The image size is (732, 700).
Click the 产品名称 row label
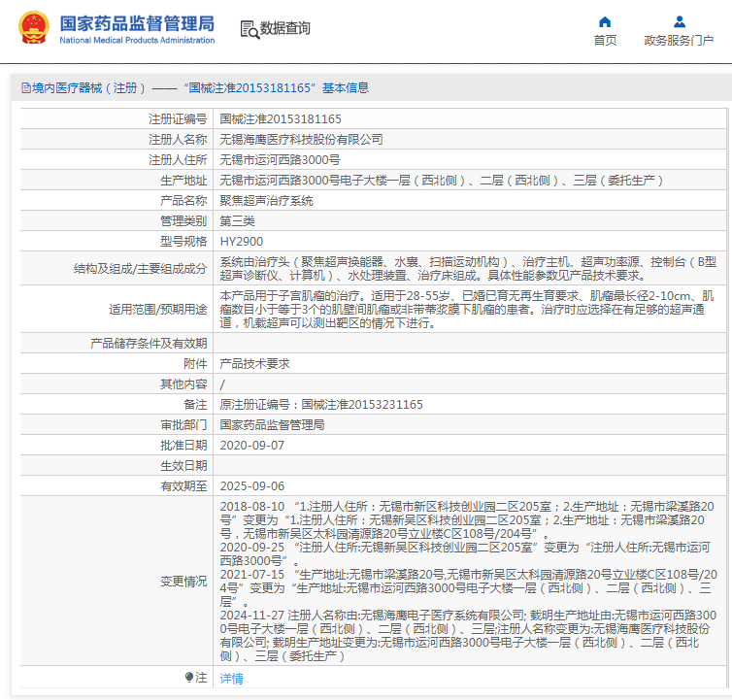pyautogui.click(x=183, y=201)
